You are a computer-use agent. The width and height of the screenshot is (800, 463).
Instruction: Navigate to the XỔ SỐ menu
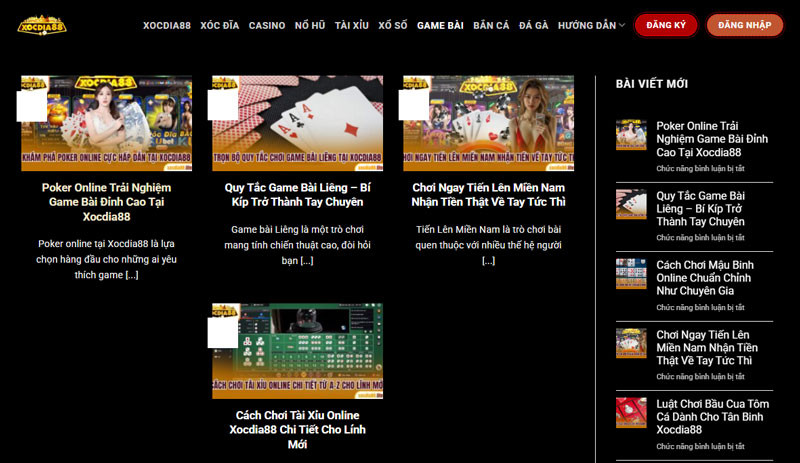393,26
